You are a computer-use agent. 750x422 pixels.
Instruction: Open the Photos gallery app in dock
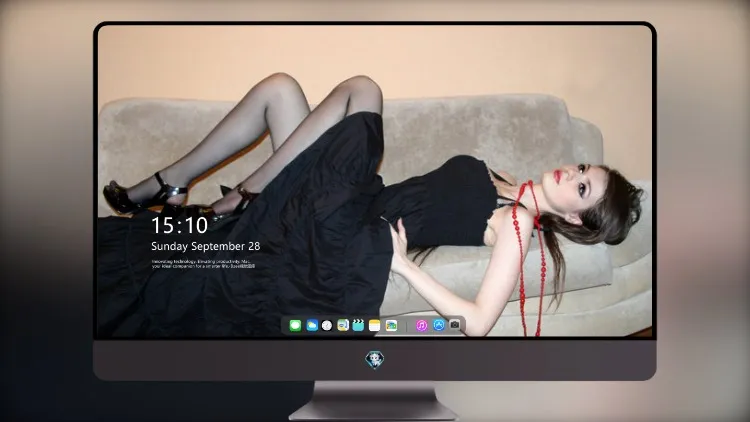click(x=391, y=326)
